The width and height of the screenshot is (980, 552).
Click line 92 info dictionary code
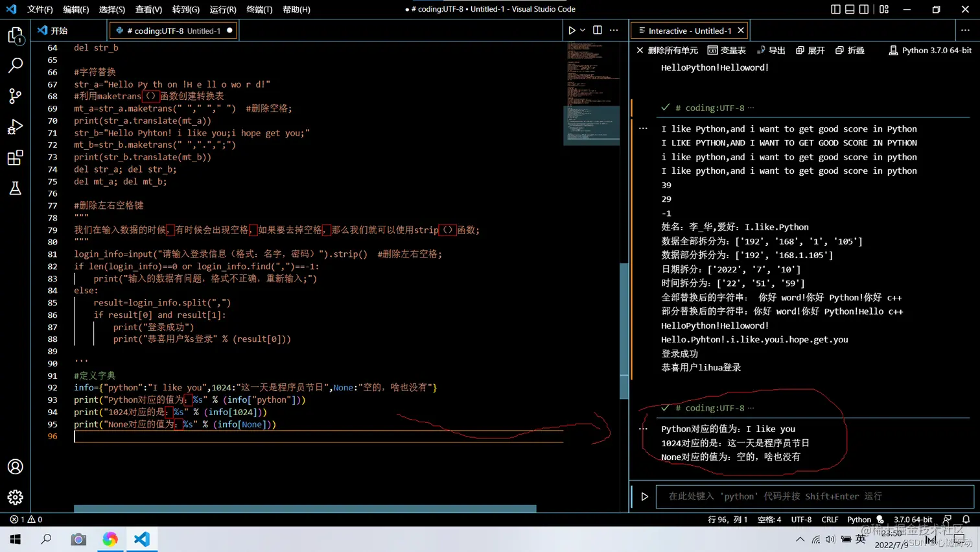pyautogui.click(x=255, y=387)
